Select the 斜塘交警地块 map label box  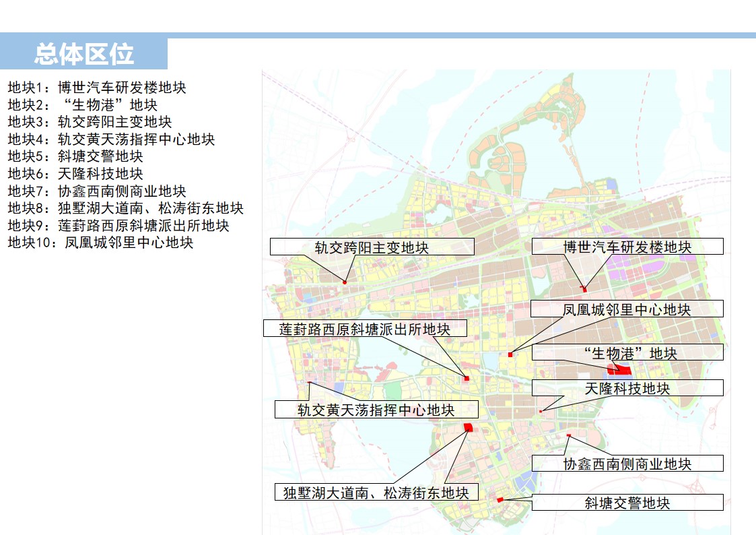tap(627, 503)
